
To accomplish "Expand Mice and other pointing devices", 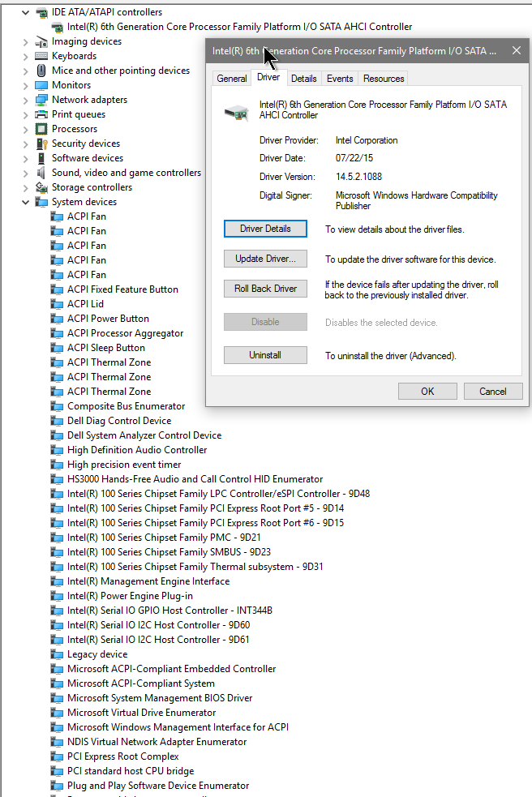I will tap(25, 71).
